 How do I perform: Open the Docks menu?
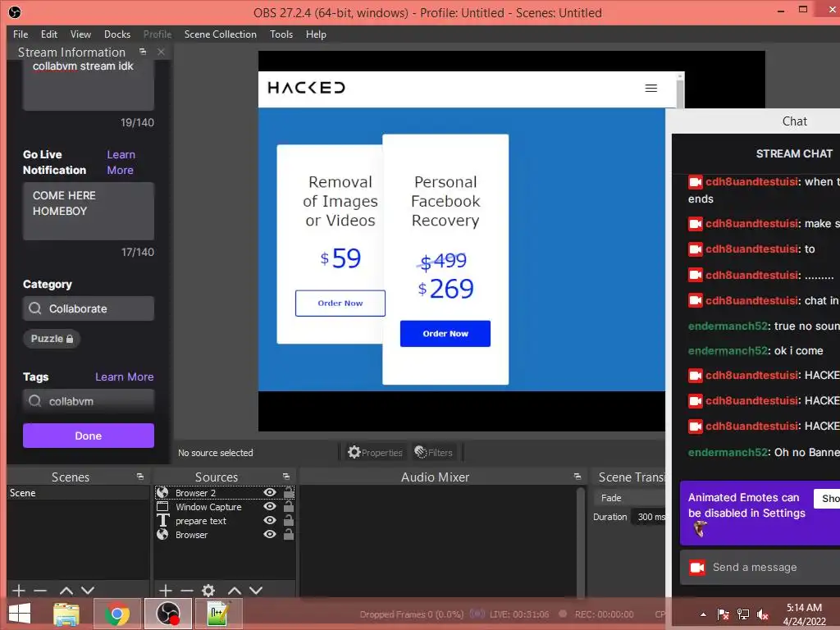[117, 34]
